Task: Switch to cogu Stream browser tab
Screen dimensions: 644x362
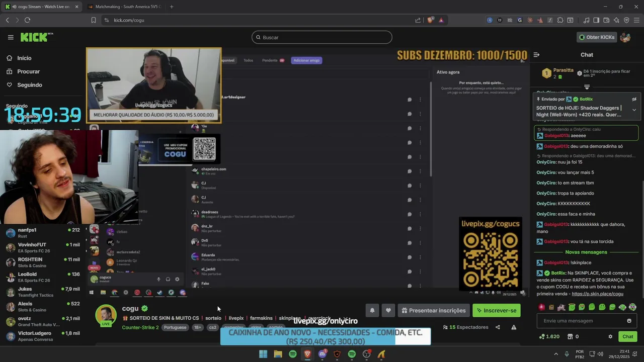Action: pyautogui.click(x=41, y=7)
